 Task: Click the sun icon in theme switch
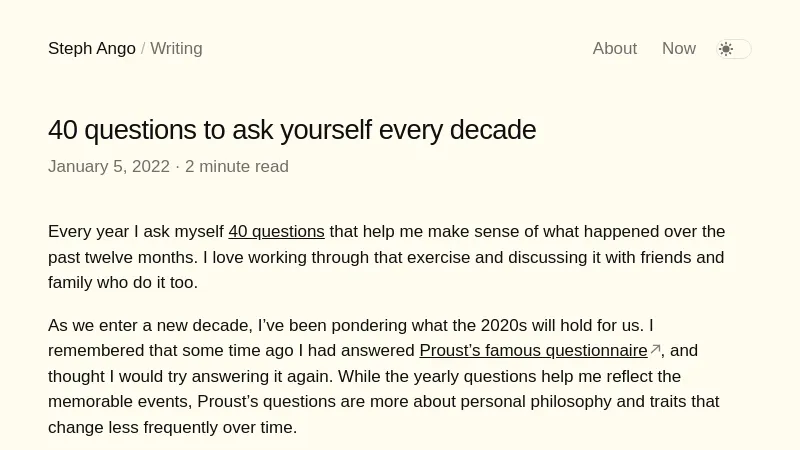tap(726, 49)
